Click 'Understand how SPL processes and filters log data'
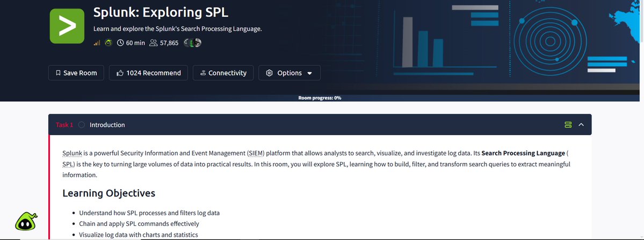 [149, 213]
